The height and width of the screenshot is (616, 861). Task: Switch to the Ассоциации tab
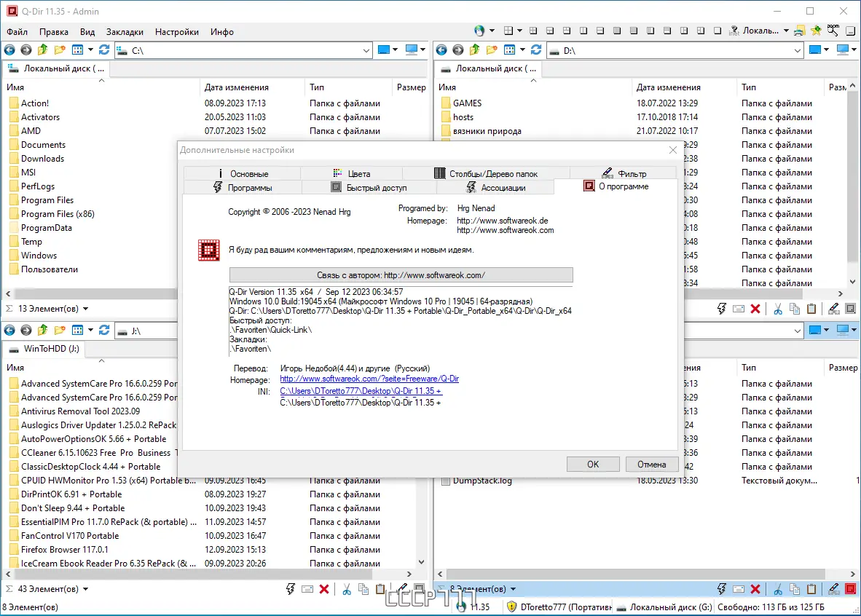pos(495,187)
